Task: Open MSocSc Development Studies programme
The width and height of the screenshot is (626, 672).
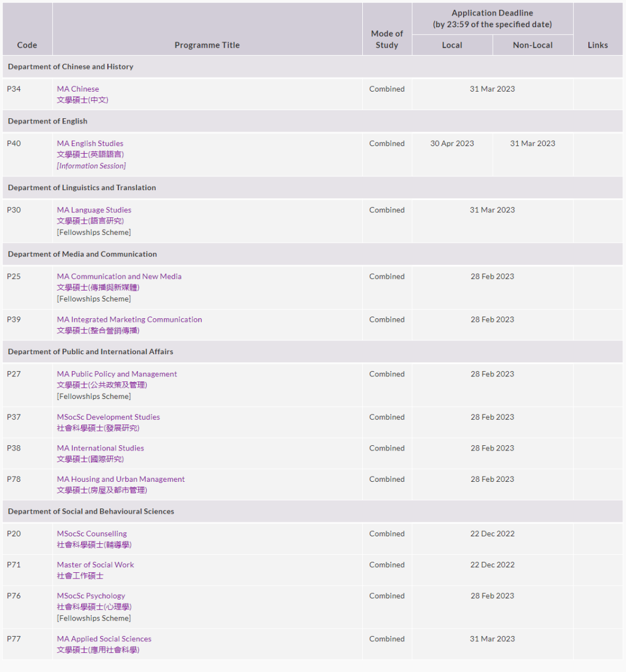Action: pos(108,417)
